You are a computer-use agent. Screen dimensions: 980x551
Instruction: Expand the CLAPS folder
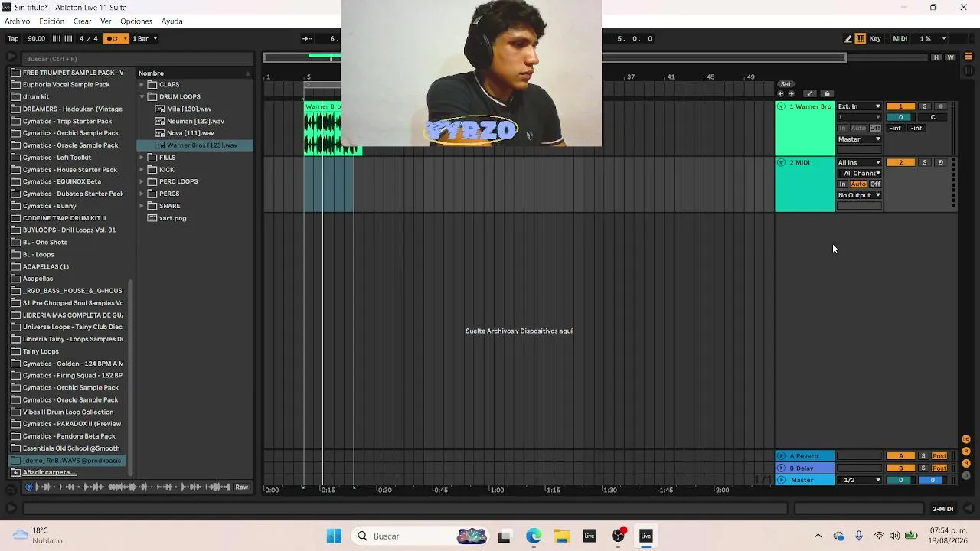click(142, 85)
